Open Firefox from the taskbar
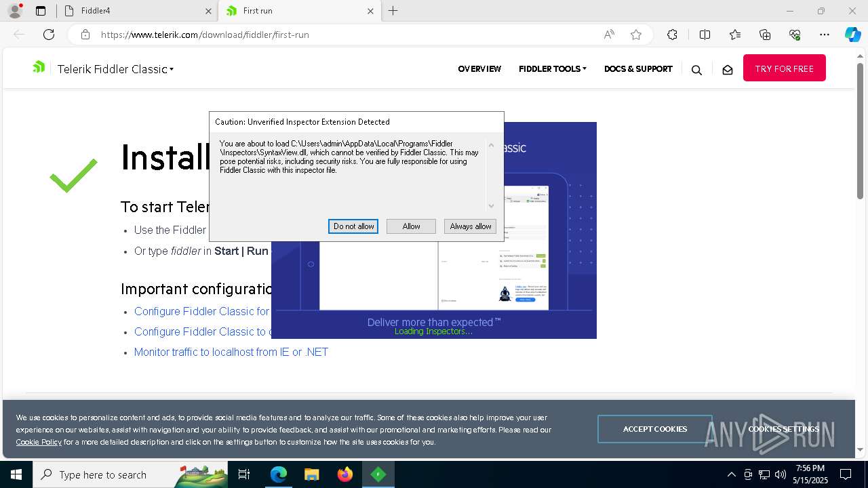The width and height of the screenshot is (868, 488). tap(344, 474)
